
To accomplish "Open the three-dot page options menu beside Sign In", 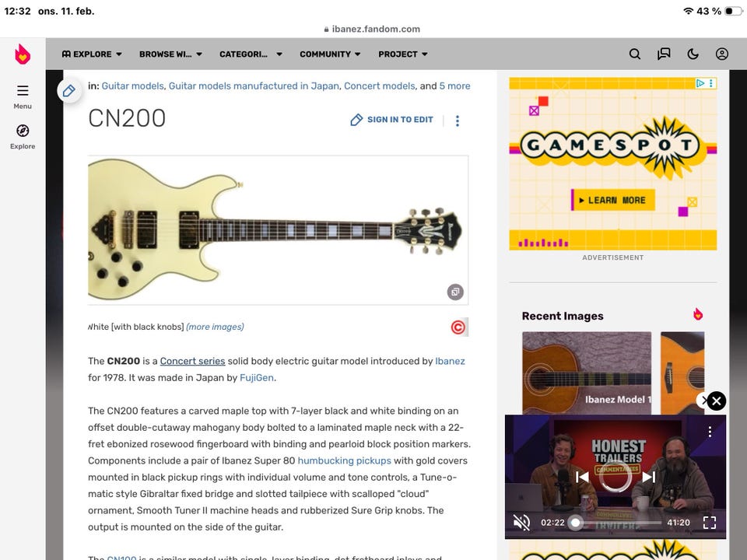I will click(x=458, y=121).
